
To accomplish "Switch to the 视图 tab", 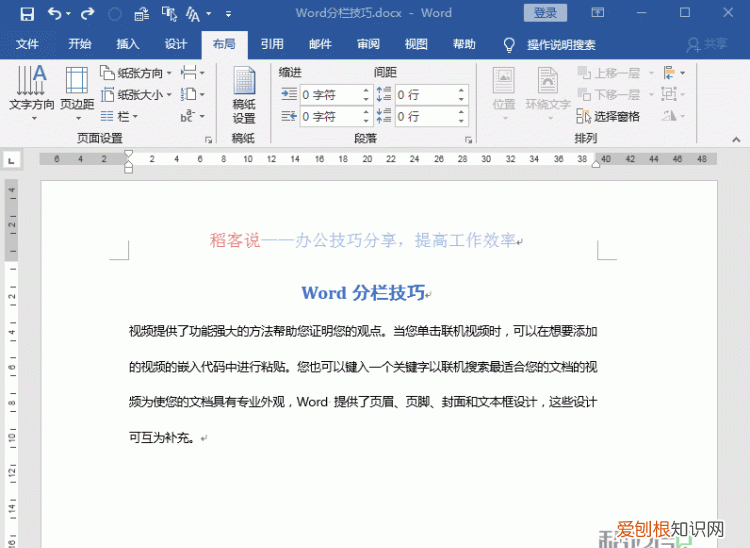I will pyautogui.click(x=416, y=44).
